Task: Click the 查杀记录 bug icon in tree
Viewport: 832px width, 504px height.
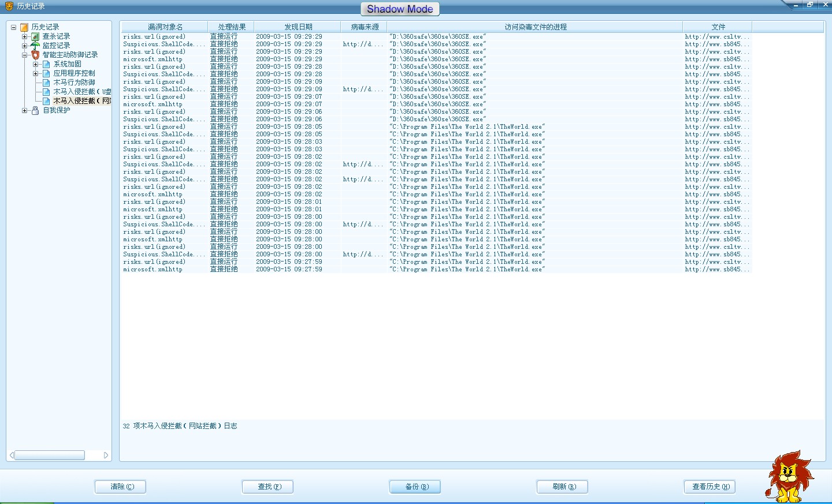Action: click(35, 36)
